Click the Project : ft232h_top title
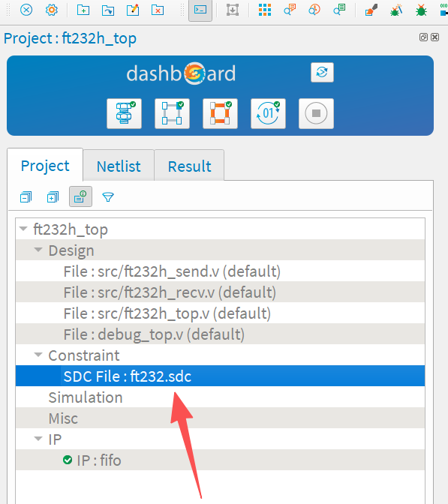 [70, 38]
